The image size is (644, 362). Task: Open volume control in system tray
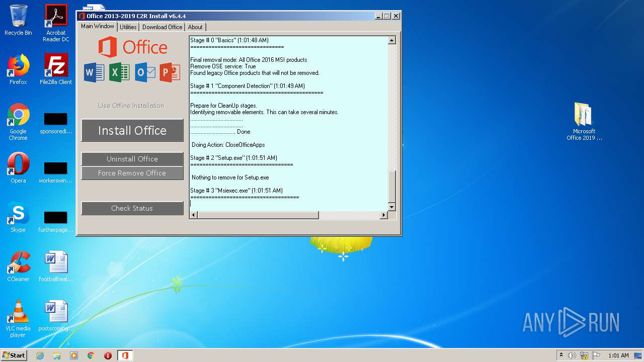click(x=572, y=355)
